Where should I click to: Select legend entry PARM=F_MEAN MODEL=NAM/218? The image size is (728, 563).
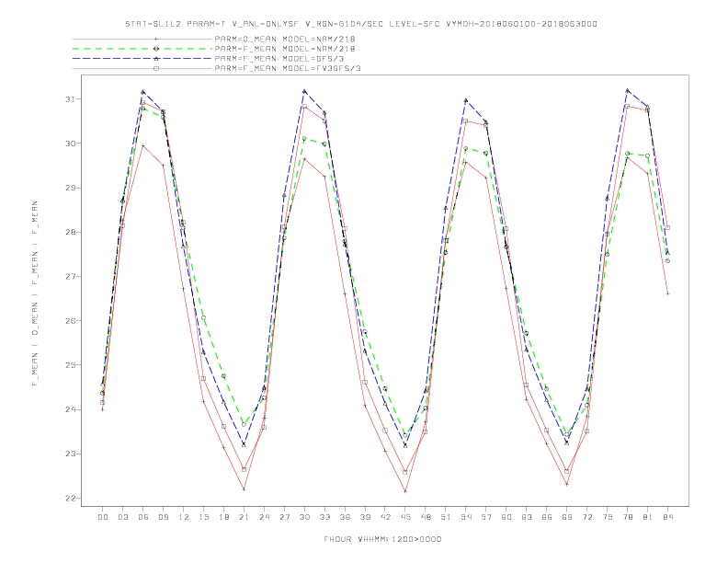pyautogui.click(x=285, y=49)
